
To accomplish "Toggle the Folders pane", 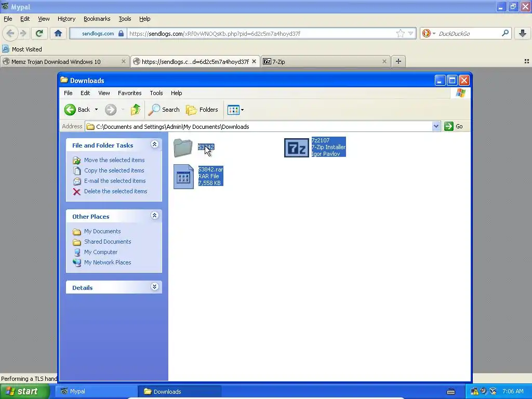I will click(202, 110).
